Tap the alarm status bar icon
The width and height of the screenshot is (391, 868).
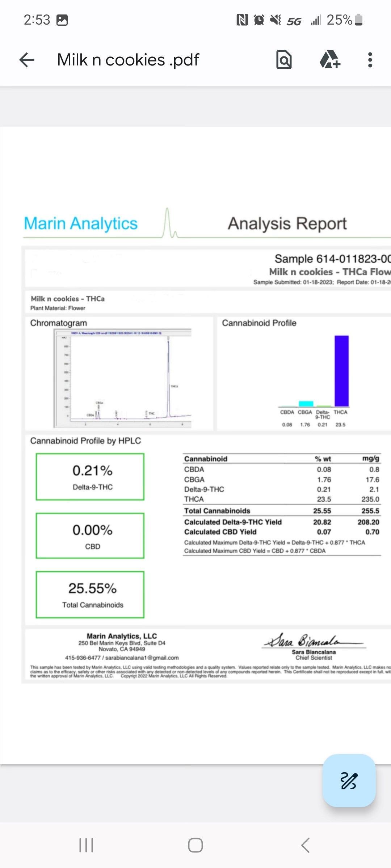point(259,20)
